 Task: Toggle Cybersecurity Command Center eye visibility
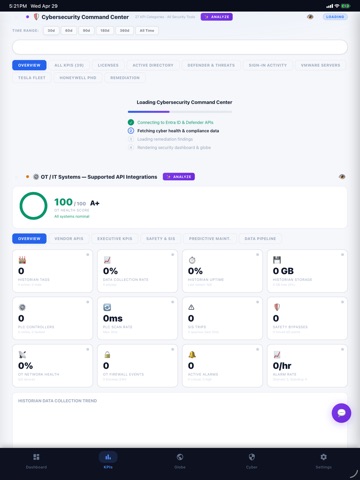point(310,17)
